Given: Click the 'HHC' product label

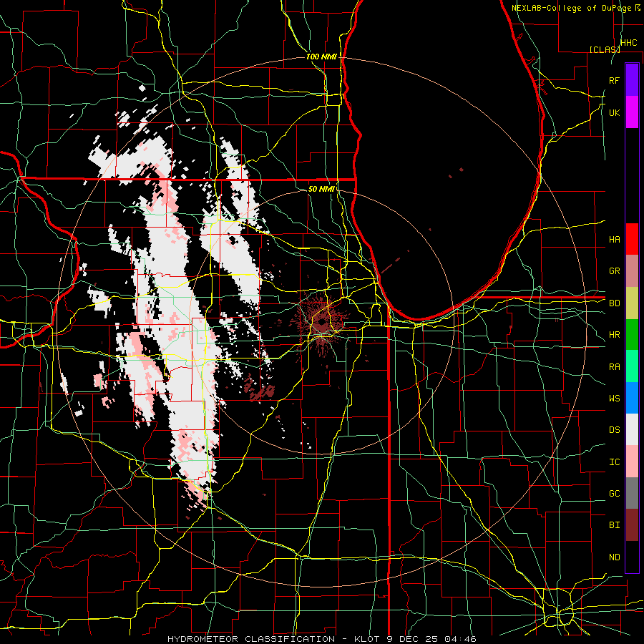Looking at the screenshot, I should click(x=628, y=43).
